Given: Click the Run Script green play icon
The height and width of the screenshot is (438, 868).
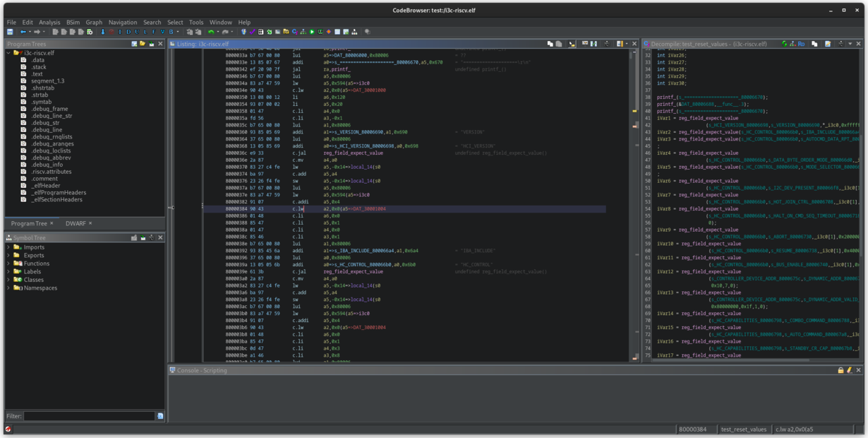Looking at the screenshot, I should (x=312, y=32).
